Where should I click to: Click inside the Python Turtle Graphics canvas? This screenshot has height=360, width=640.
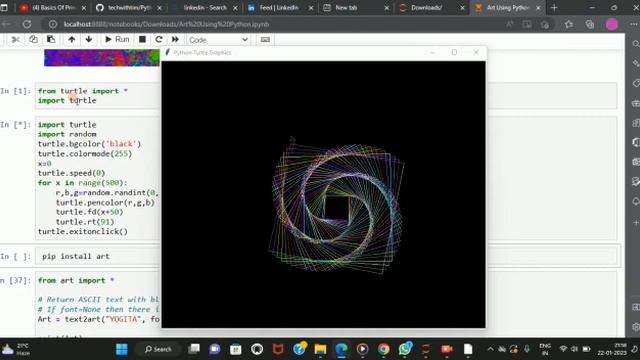323,194
